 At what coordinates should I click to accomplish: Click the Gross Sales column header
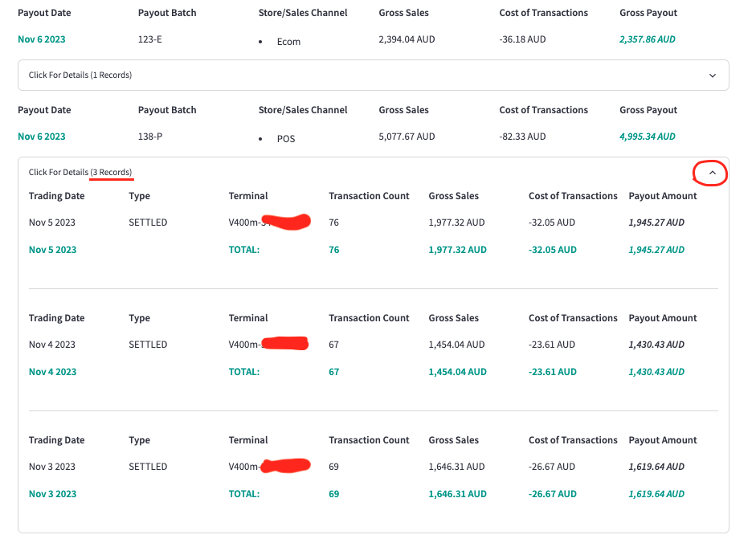[x=405, y=13]
